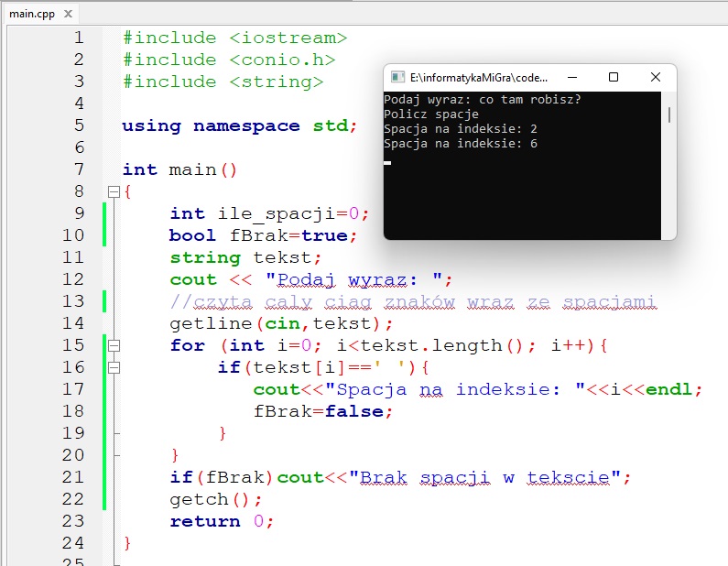Viewport: 728px width, 566px height.
Task: Click the getline(cin,tekst); line
Action: tap(281, 323)
